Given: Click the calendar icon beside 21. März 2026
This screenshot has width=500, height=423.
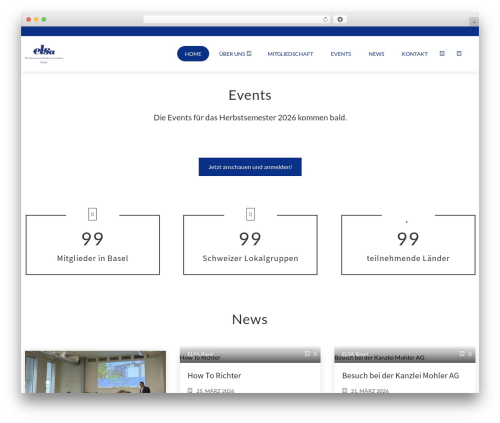Looking at the screenshot, I should 345,390.
